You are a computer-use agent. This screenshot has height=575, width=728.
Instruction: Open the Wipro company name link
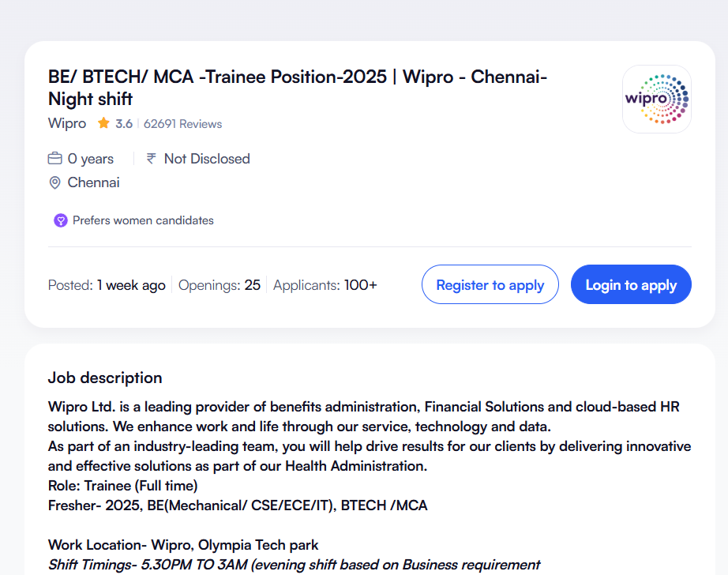[x=67, y=123]
